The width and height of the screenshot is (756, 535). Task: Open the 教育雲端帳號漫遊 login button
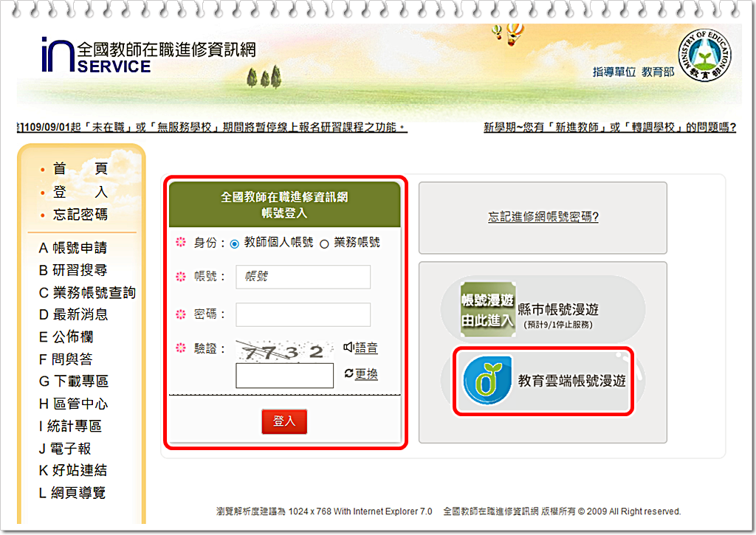pyautogui.click(x=543, y=381)
